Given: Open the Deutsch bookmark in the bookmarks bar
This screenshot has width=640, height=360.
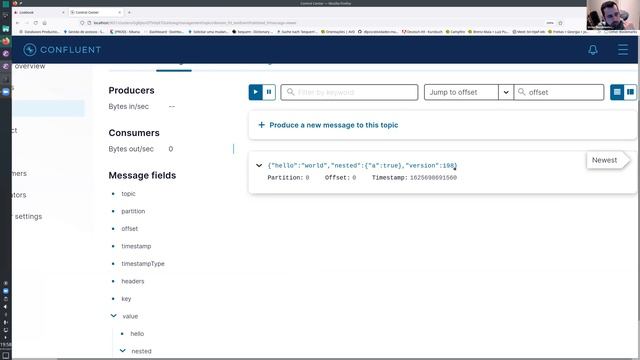Looking at the screenshot, I should (422, 31).
